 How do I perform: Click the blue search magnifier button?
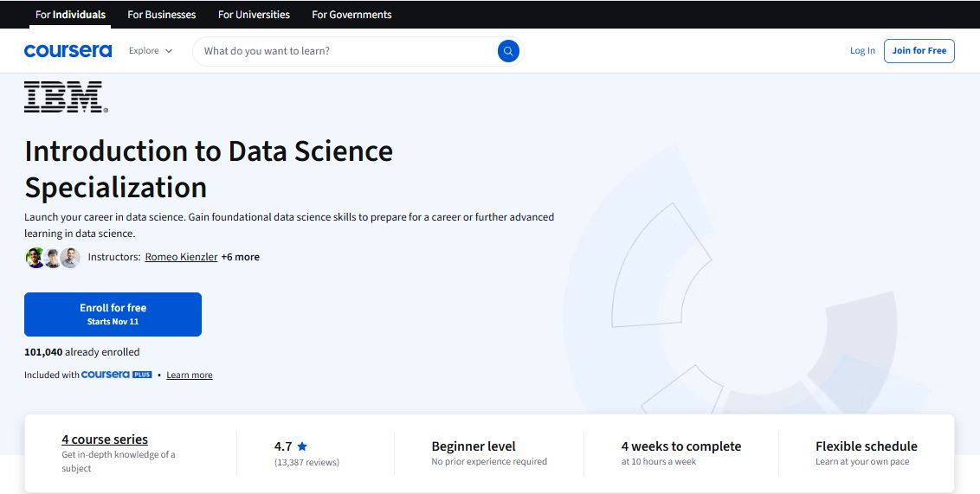508,51
